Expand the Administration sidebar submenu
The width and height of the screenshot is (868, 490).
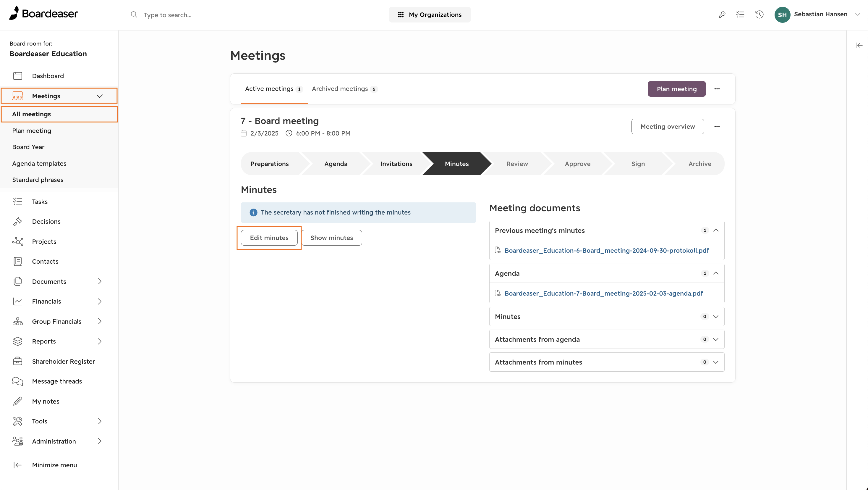tap(99, 441)
